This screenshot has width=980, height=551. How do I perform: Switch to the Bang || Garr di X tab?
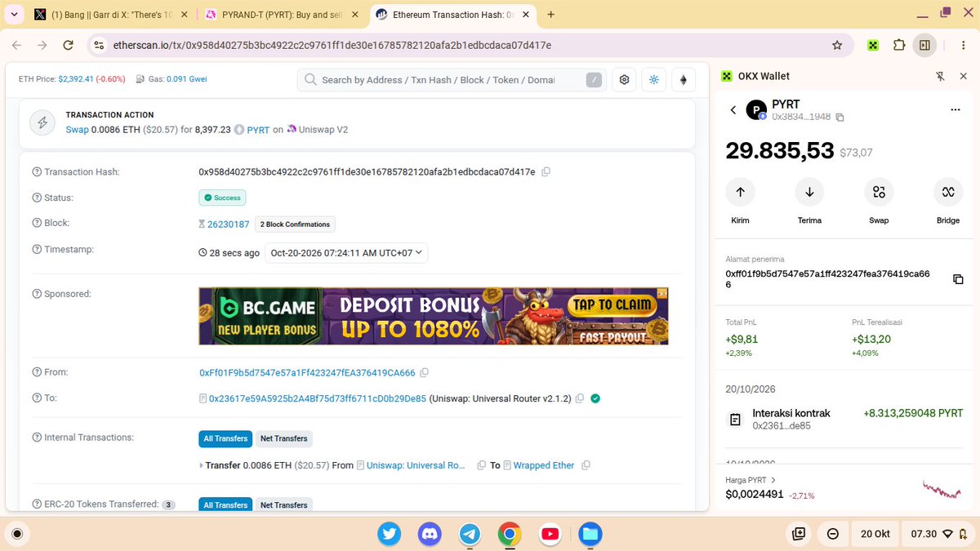pyautogui.click(x=111, y=15)
